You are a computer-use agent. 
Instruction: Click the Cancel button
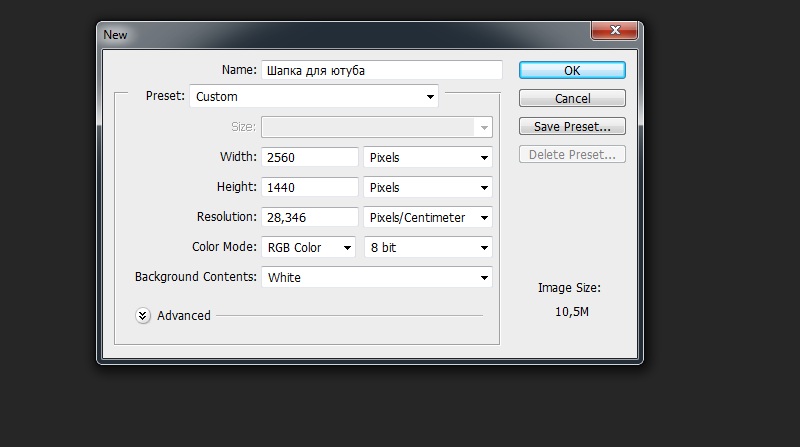(572, 98)
